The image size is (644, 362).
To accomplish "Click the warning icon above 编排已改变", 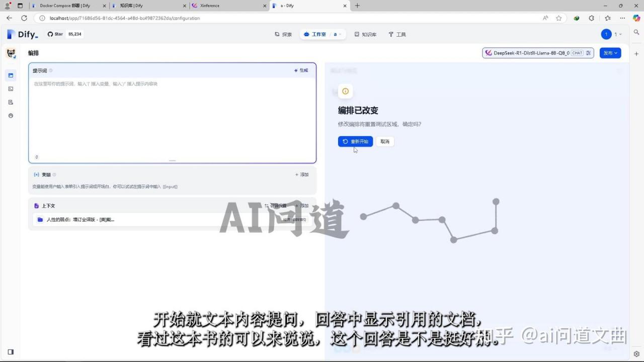I will pyautogui.click(x=345, y=91).
